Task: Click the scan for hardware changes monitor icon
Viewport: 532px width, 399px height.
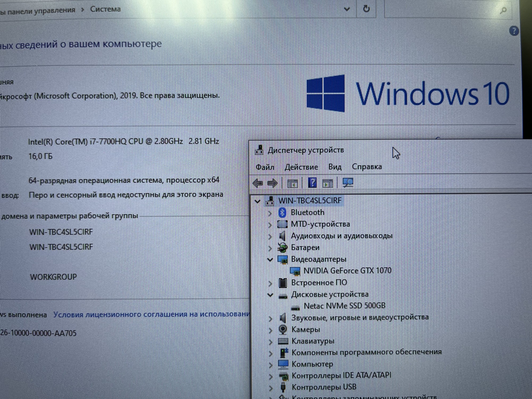Action: click(x=348, y=183)
